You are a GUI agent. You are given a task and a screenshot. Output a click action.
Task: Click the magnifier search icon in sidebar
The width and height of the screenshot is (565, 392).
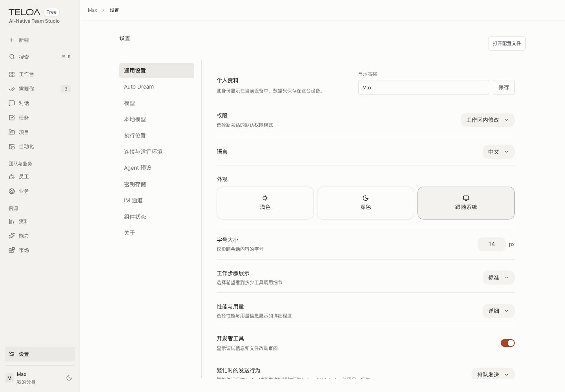[12, 57]
